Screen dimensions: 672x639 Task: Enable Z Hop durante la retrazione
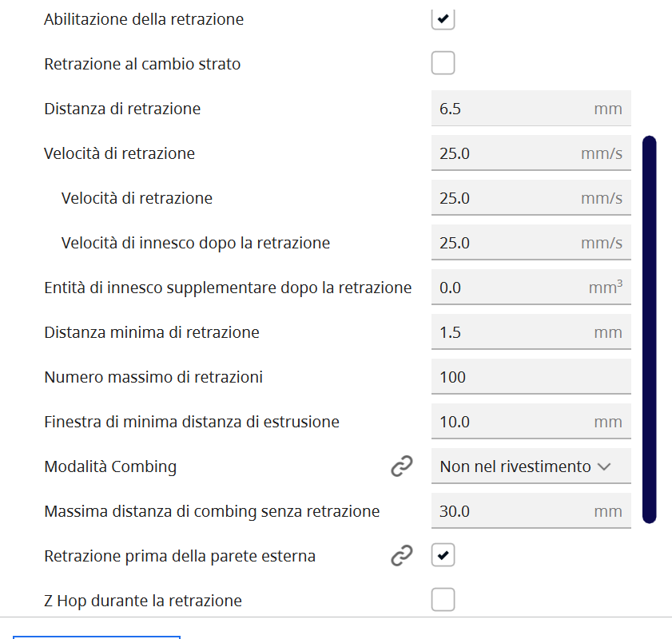coord(443,600)
